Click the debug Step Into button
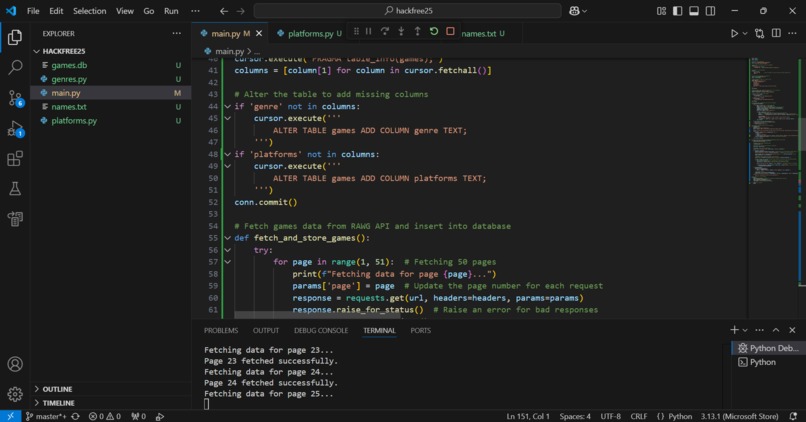Image resolution: width=806 pixels, height=422 pixels. (401, 32)
